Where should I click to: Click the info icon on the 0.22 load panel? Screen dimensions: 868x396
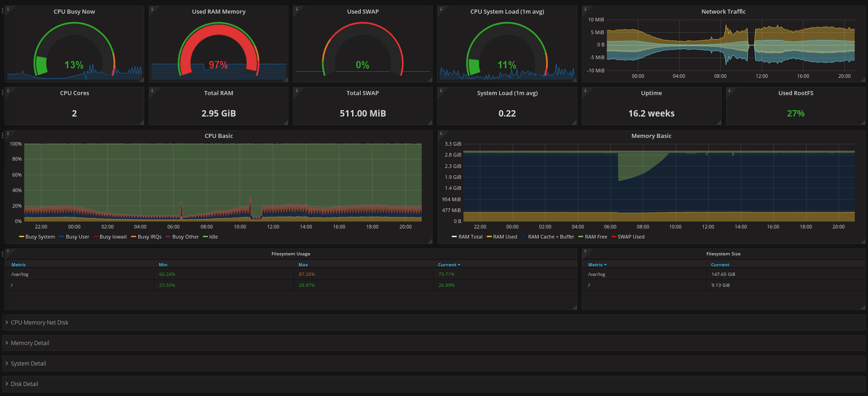pos(441,90)
